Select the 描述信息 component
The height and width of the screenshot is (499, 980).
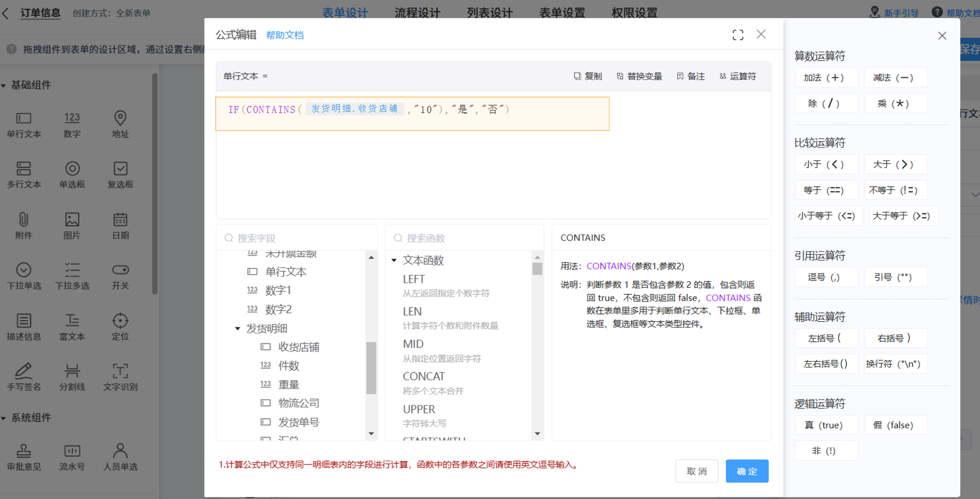click(24, 327)
